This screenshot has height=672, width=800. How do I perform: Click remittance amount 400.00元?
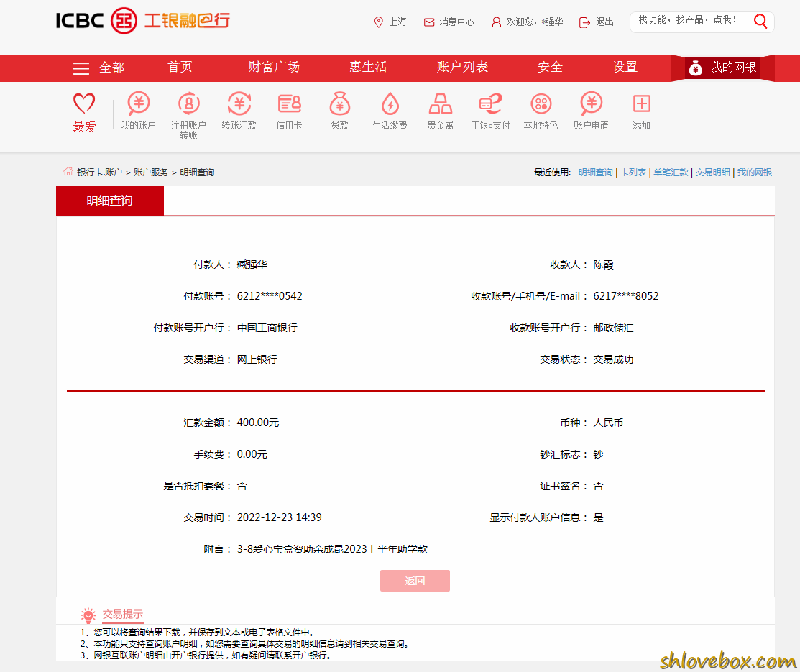(257, 423)
